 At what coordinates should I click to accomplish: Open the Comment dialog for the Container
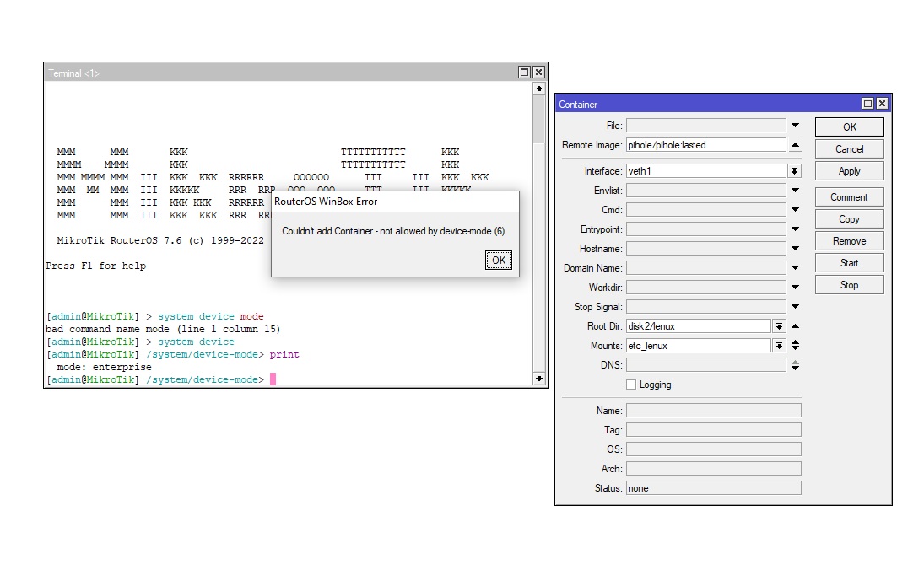point(849,197)
